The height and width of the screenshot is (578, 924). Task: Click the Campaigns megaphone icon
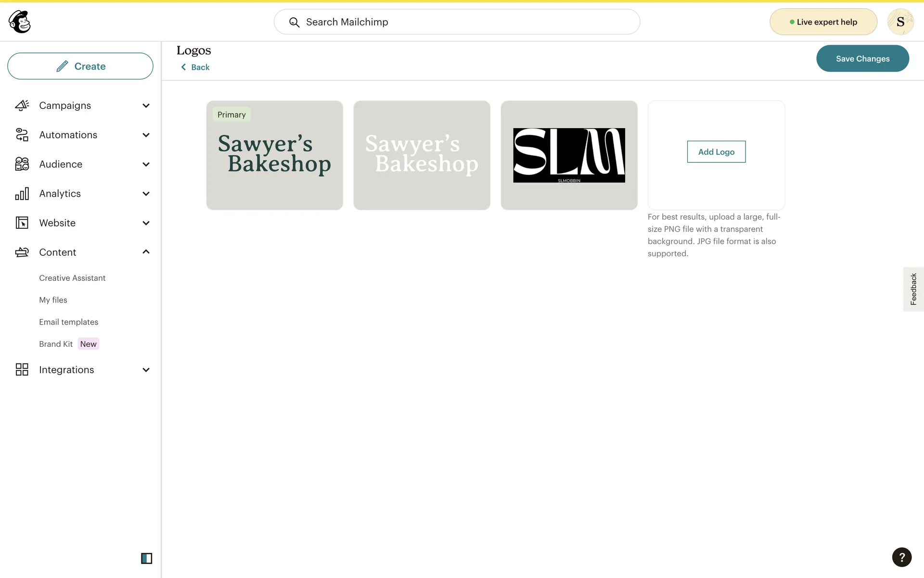coord(22,105)
